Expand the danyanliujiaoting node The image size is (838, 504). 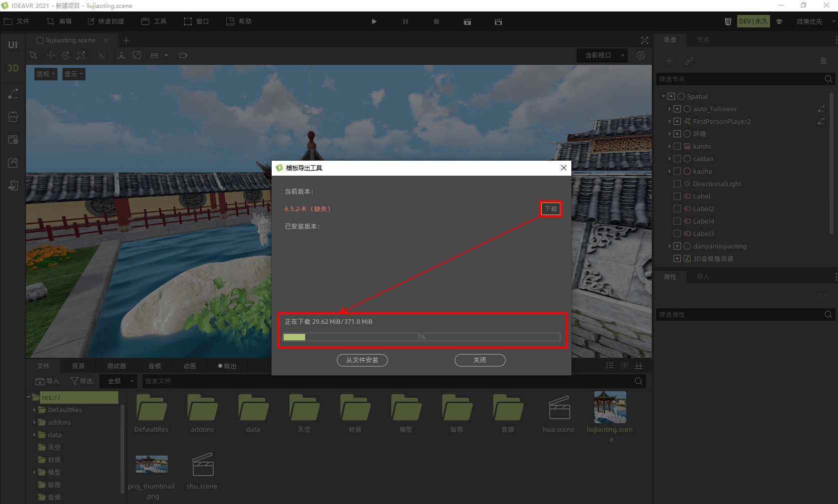tap(670, 246)
